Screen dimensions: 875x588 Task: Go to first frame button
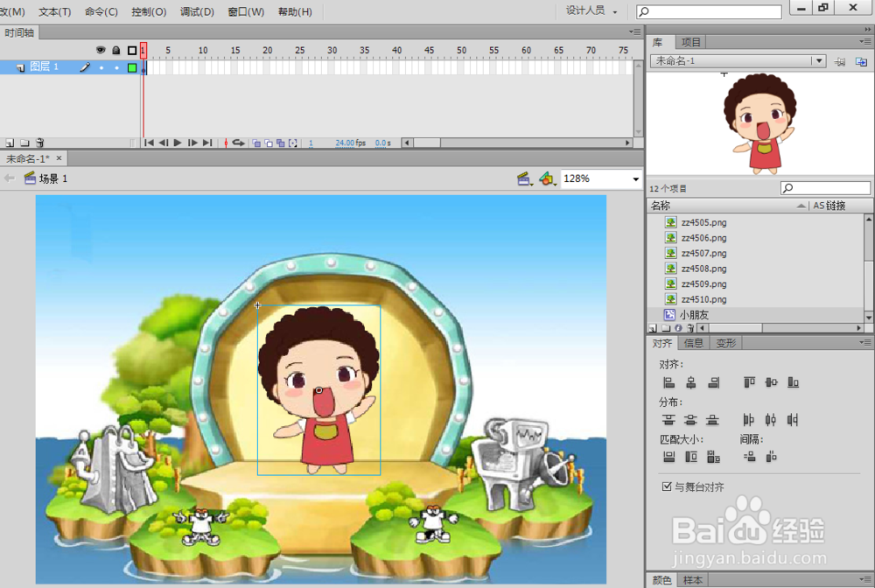click(x=149, y=143)
